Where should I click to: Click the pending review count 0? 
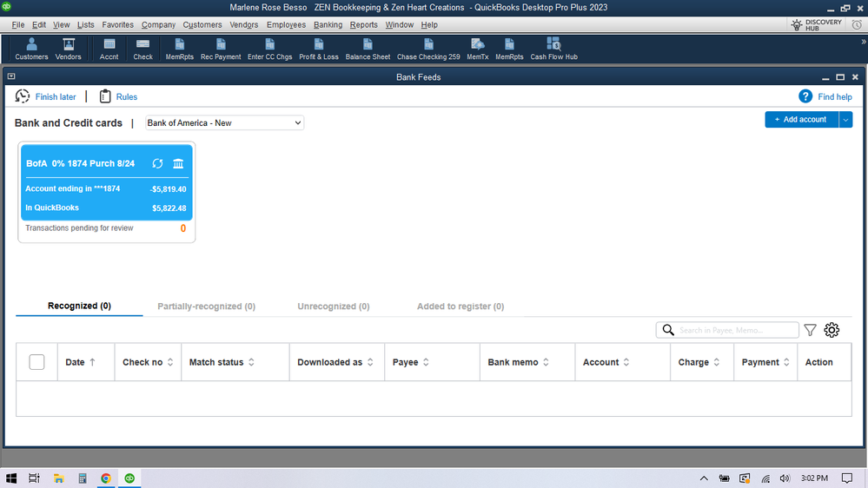[x=183, y=228]
